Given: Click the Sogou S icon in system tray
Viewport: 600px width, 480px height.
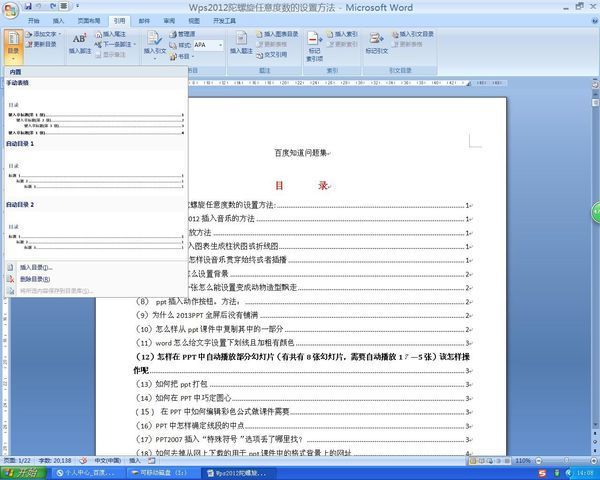Looking at the screenshot, I should (x=542, y=473).
